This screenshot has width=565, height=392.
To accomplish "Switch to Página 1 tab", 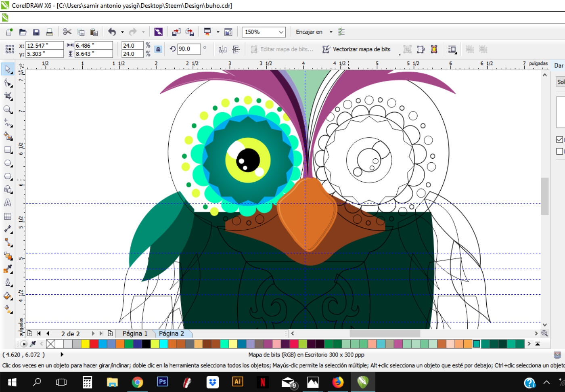I will pyautogui.click(x=135, y=333).
